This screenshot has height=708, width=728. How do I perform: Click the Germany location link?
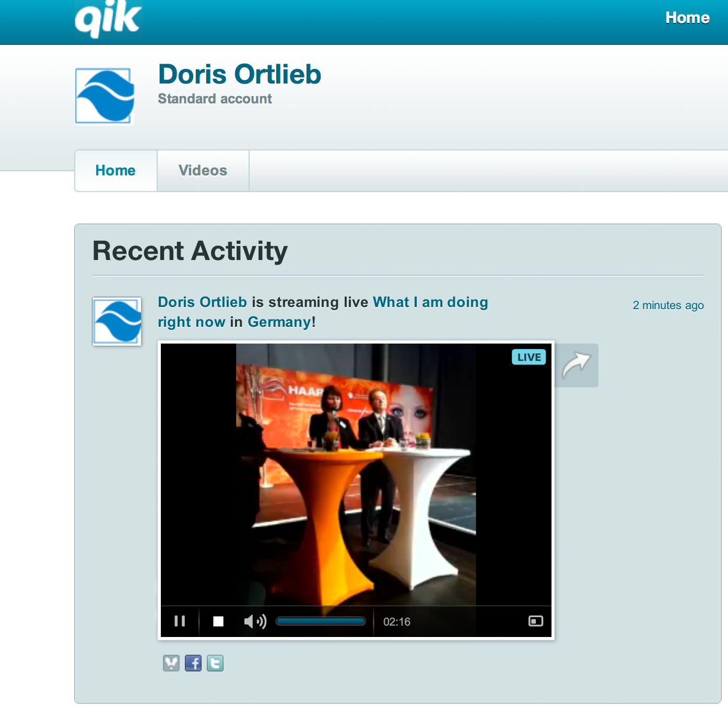click(x=279, y=322)
